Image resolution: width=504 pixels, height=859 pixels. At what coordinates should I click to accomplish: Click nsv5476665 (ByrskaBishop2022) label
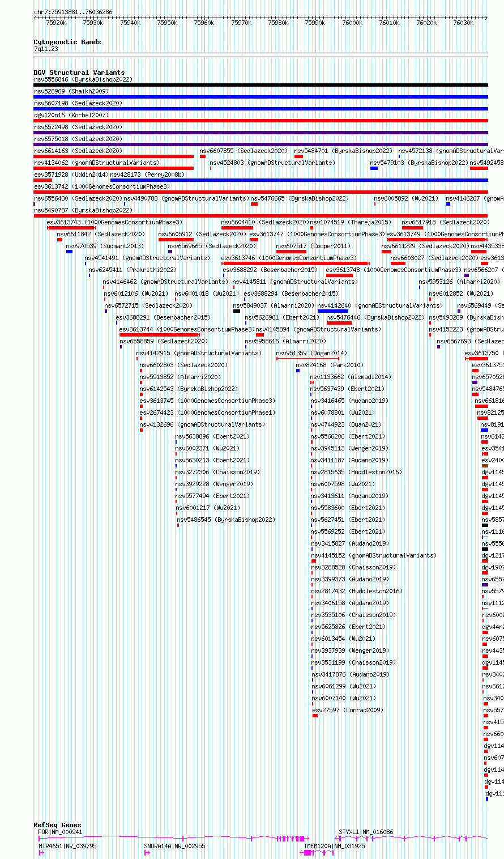(x=300, y=198)
